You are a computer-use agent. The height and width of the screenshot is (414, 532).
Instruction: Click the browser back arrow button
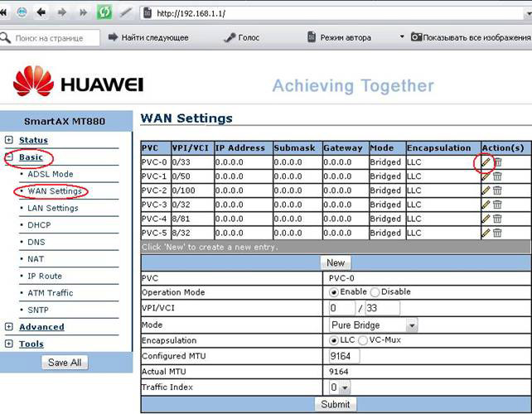coord(41,12)
